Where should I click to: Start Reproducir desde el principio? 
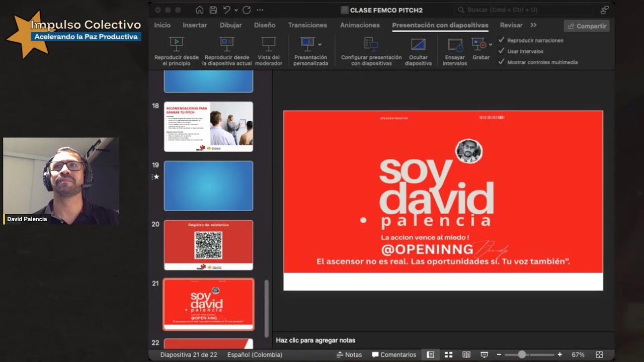coord(176,51)
